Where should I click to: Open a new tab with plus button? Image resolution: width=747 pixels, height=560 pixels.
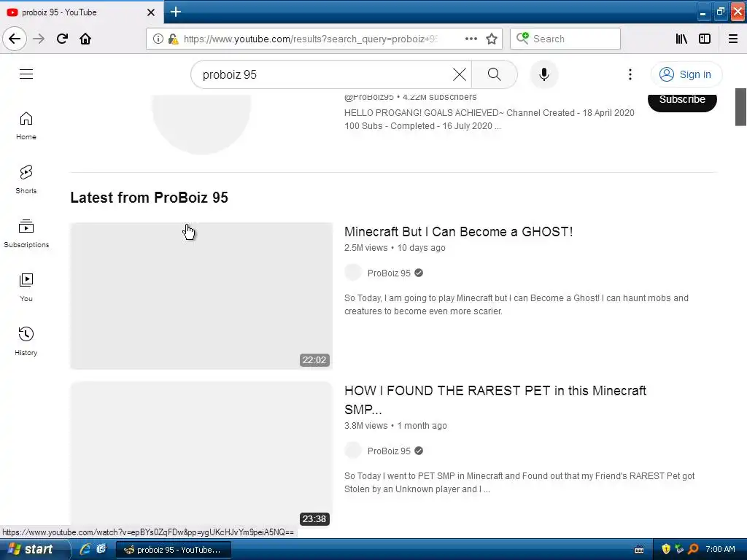(x=176, y=12)
